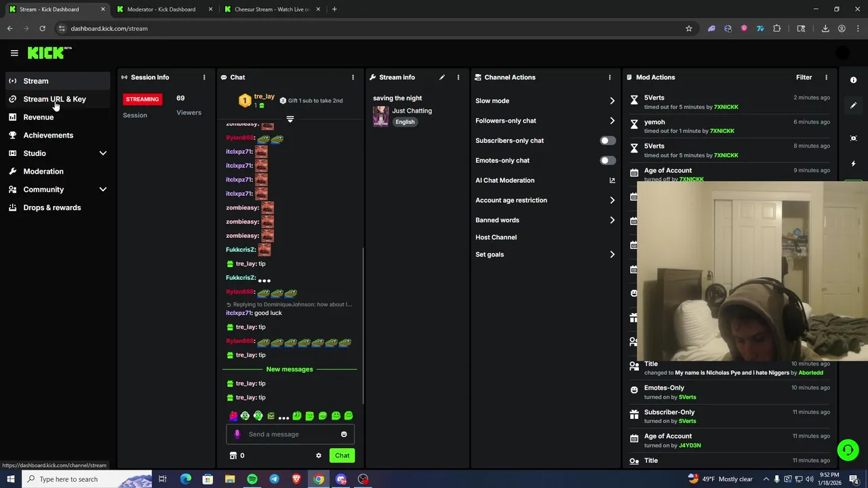Open the hamburger menu beside the Kick logo
Image resolution: width=868 pixels, height=488 pixels.
pyautogui.click(x=14, y=53)
